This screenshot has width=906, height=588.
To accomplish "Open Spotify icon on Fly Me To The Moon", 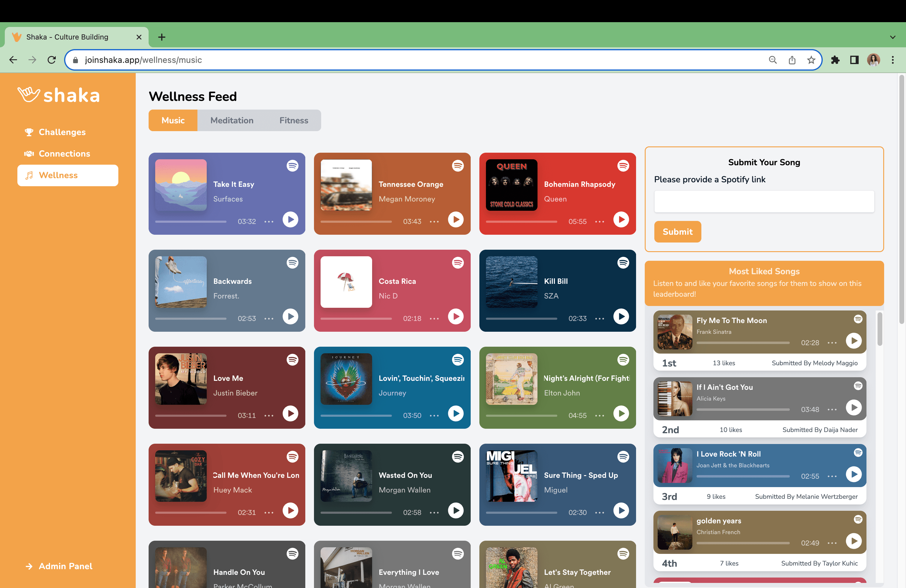I will click(858, 319).
